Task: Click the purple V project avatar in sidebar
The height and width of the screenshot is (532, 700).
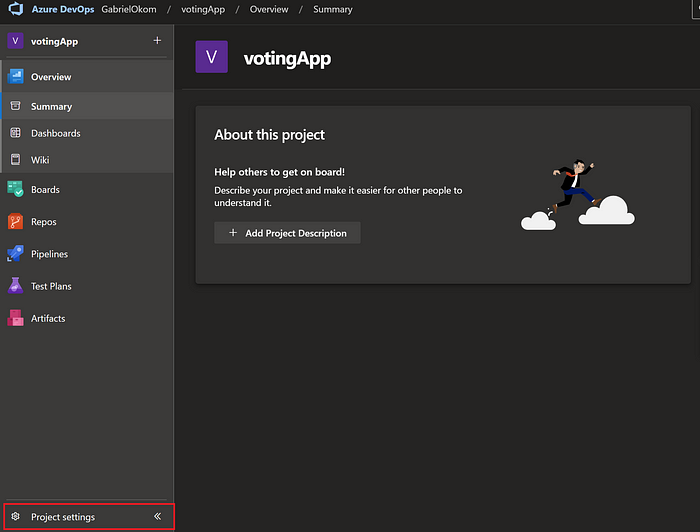Action: tap(15, 41)
